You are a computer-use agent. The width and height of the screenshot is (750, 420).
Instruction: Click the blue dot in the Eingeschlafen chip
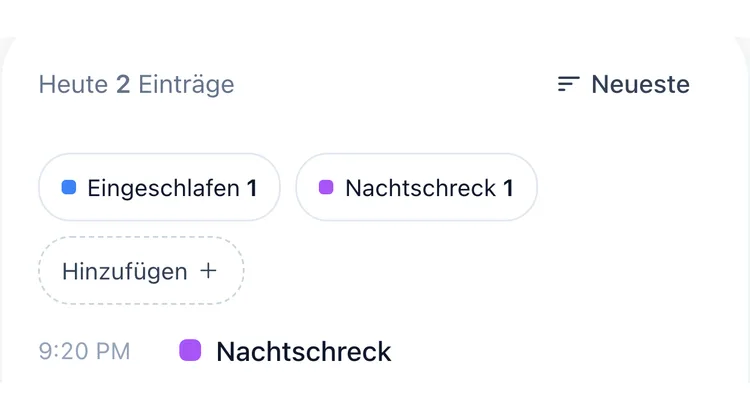69,187
